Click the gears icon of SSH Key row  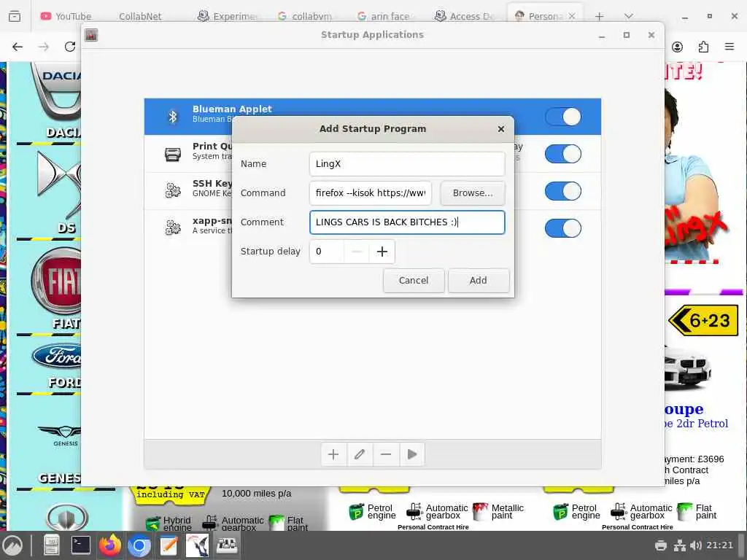pyautogui.click(x=172, y=190)
